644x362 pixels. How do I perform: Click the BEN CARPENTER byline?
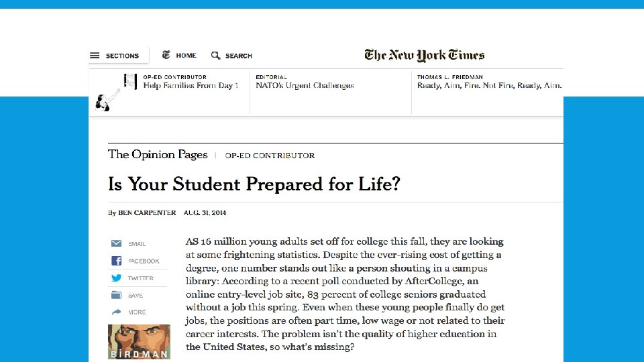[147, 213]
